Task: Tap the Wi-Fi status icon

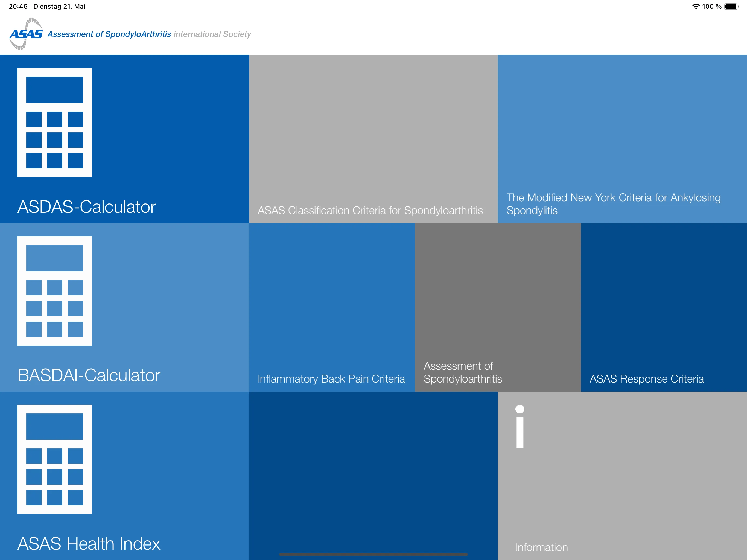Action: [696, 6]
